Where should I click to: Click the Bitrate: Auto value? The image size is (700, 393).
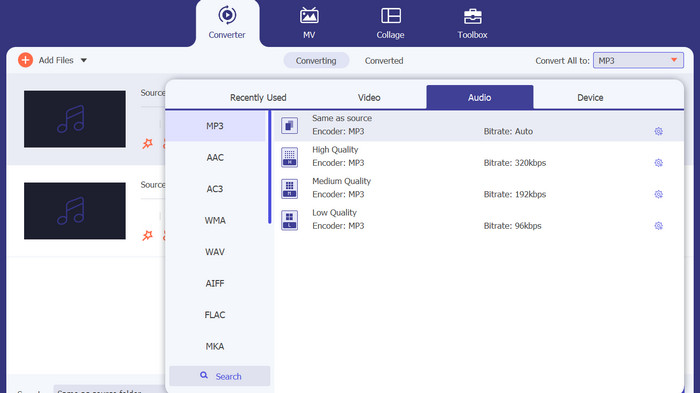pos(508,131)
